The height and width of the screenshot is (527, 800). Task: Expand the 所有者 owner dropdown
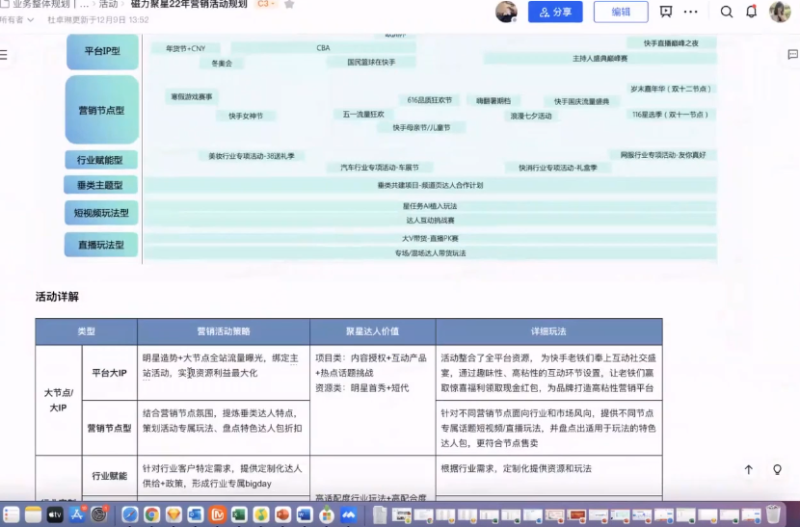17,20
